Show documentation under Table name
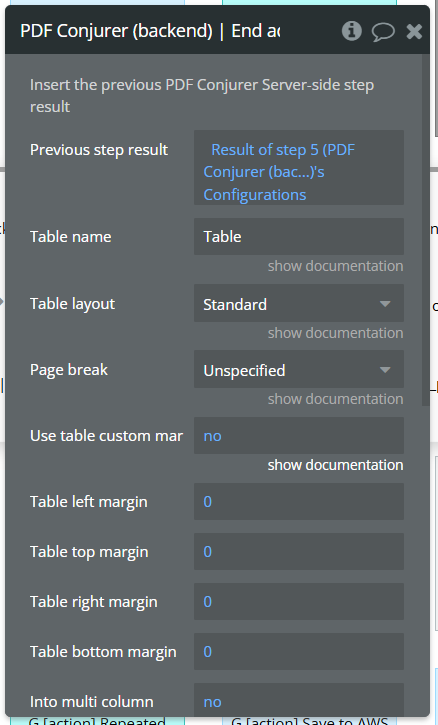Viewport: 438px width, 725px height. click(x=335, y=266)
